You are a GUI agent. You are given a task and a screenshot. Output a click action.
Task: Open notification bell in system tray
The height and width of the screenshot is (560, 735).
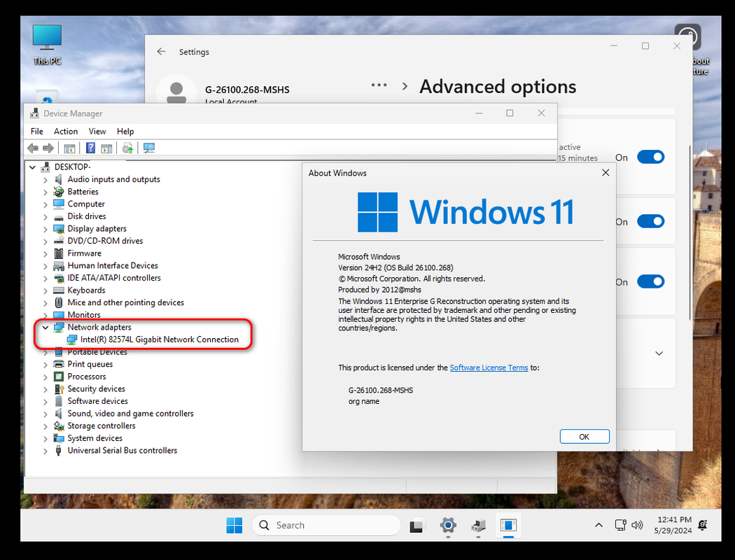(x=703, y=525)
